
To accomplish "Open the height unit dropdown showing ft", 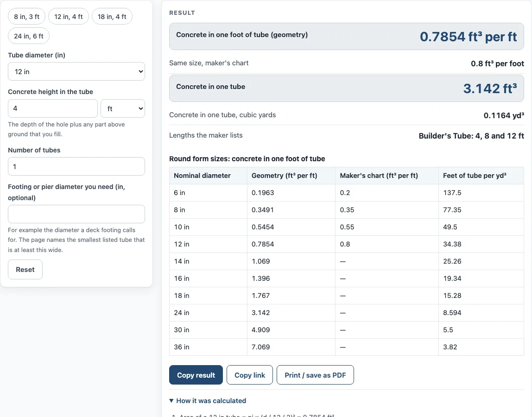I will [x=123, y=108].
